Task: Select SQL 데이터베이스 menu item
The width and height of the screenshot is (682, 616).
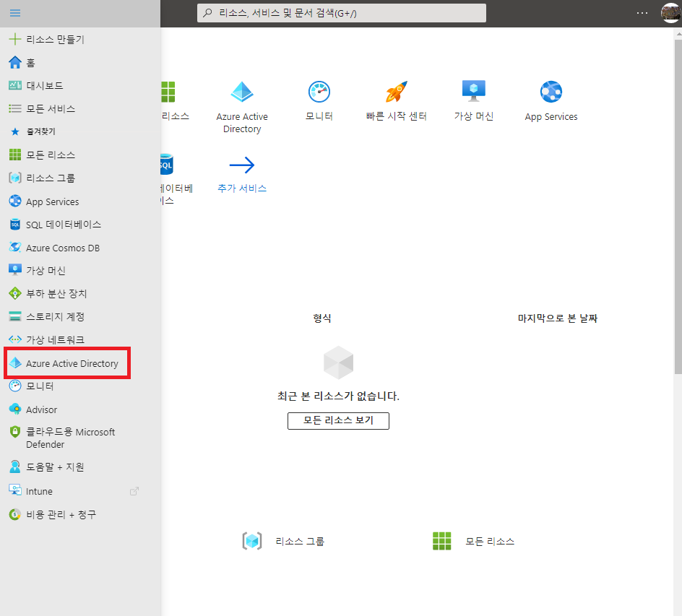Action: pyautogui.click(x=64, y=225)
